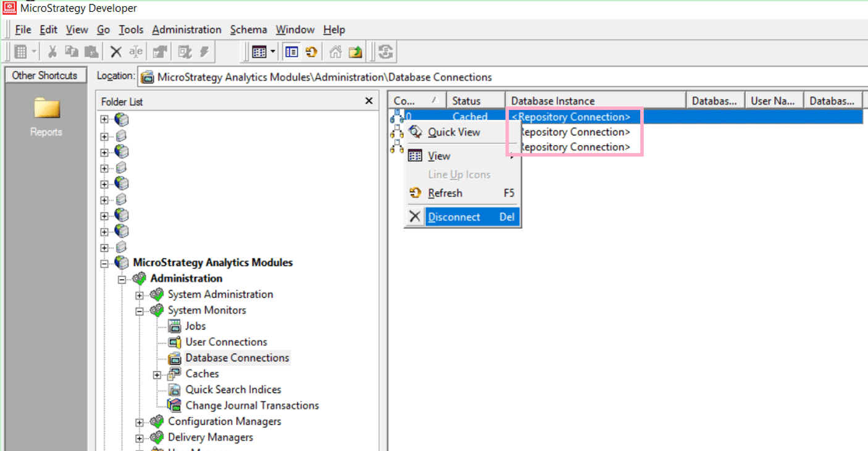Select Jobs in the folder tree
Image resolution: width=868 pixels, height=451 pixels.
tap(196, 326)
